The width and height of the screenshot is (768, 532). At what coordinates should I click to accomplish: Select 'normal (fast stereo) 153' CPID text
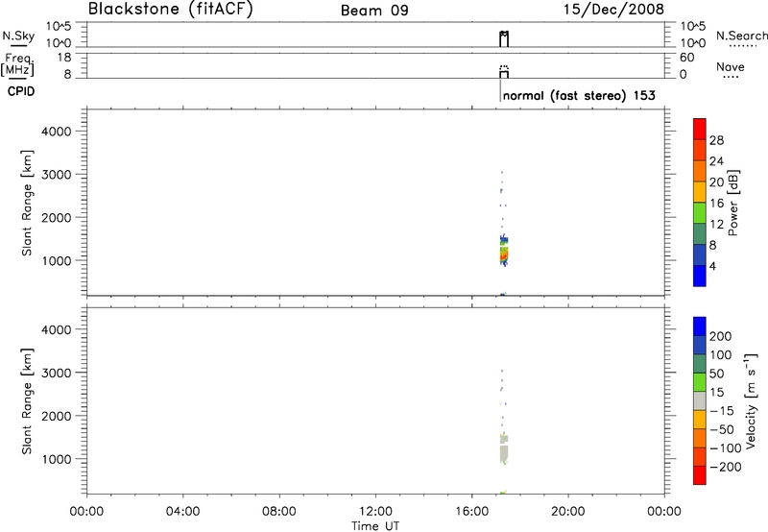click(579, 95)
